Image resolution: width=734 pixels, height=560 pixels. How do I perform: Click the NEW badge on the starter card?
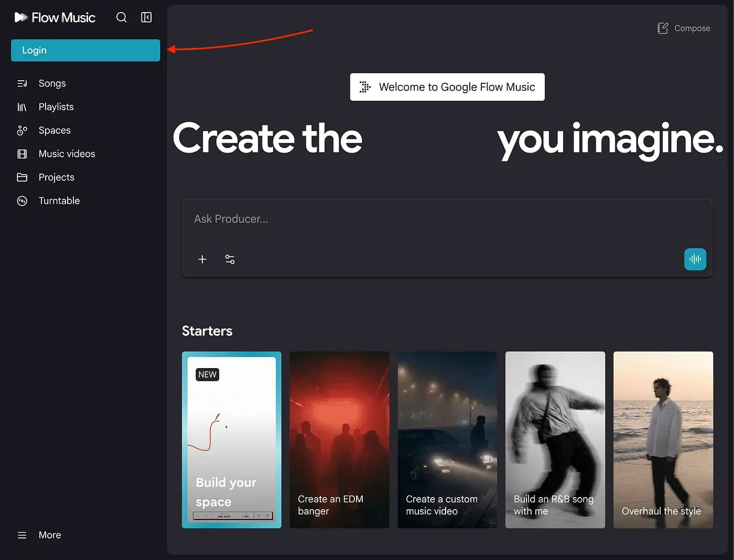[207, 375]
